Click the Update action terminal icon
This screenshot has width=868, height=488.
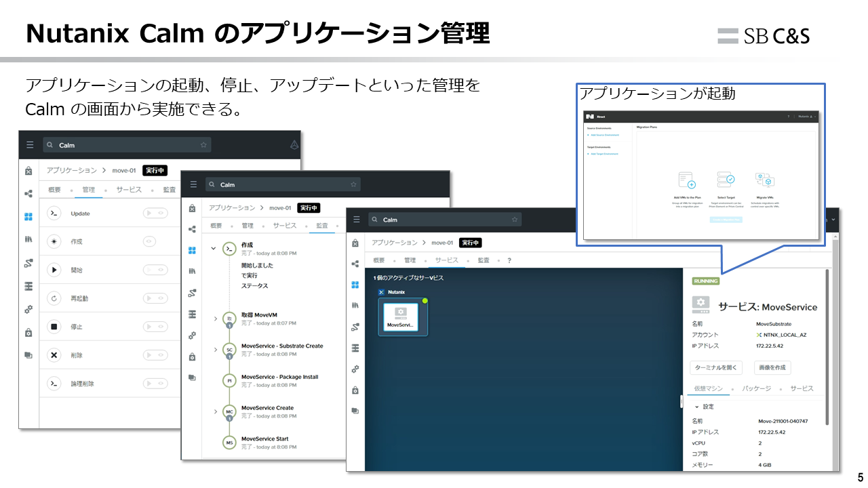54,213
